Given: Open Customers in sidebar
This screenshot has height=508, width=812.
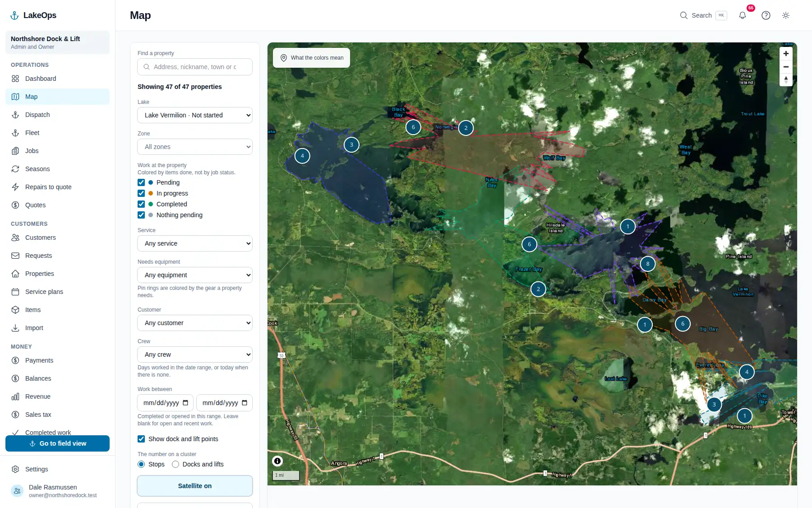Looking at the screenshot, I should pyautogui.click(x=57, y=238).
